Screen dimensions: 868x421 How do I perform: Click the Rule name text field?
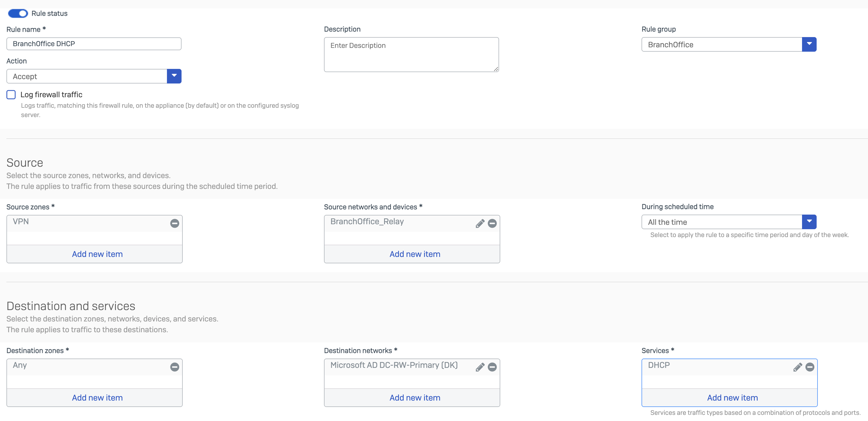(94, 44)
